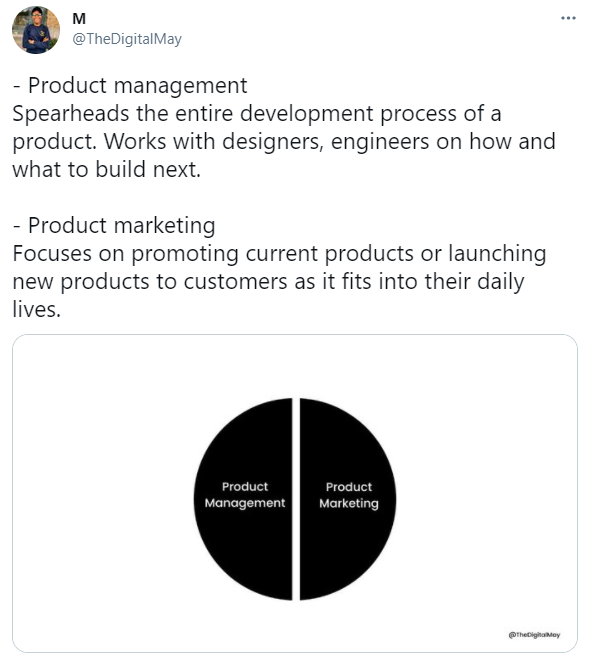The image size is (593, 666).
Task: Open profile via display name M
Action: (x=79, y=19)
